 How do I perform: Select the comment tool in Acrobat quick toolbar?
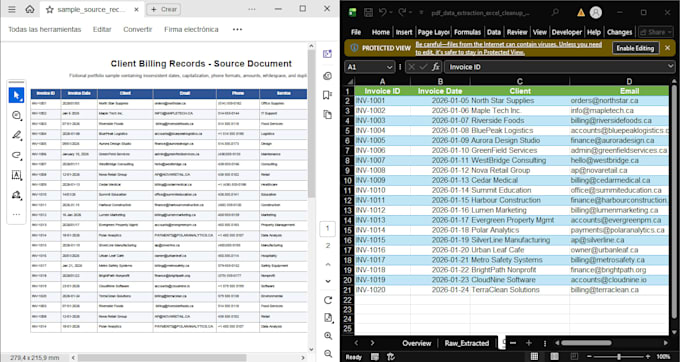click(16, 115)
